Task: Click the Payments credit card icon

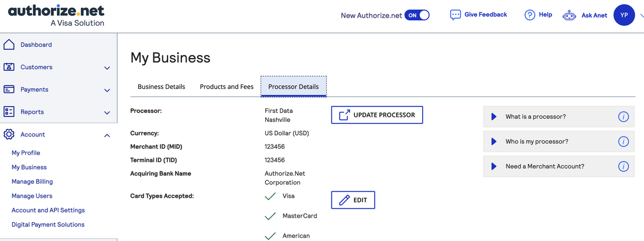Action: [x=9, y=89]
